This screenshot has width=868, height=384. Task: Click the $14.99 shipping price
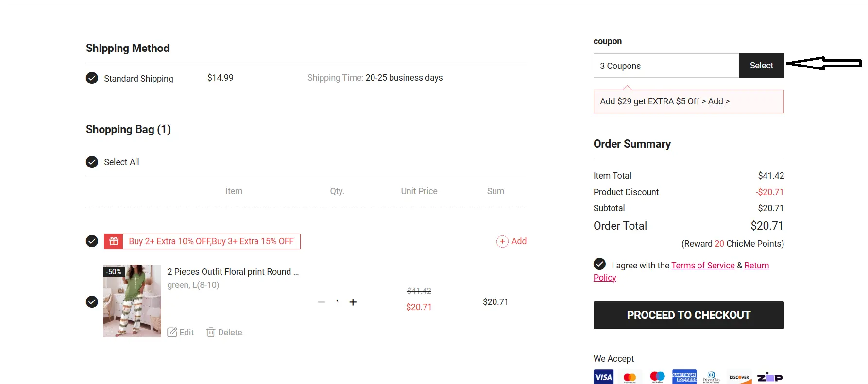pos(221,78)
